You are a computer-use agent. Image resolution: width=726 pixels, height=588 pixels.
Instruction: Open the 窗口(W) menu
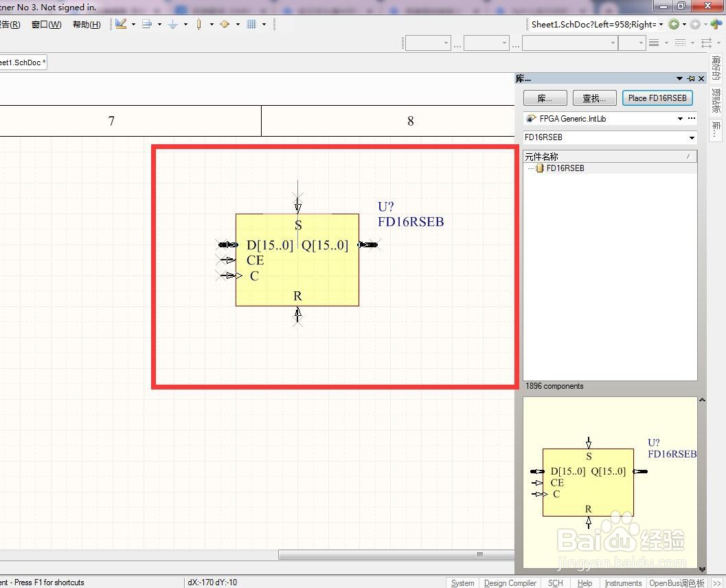[46, 25]
